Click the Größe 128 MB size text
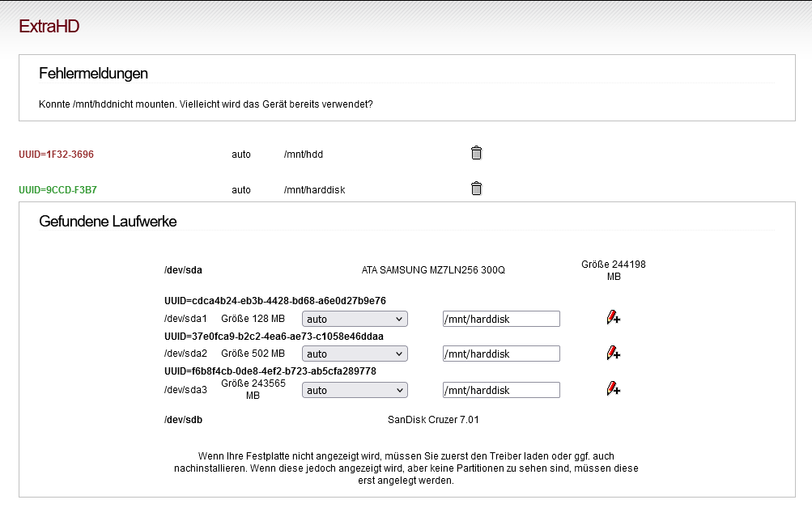 pyautogui.click(x=253, y=319)
